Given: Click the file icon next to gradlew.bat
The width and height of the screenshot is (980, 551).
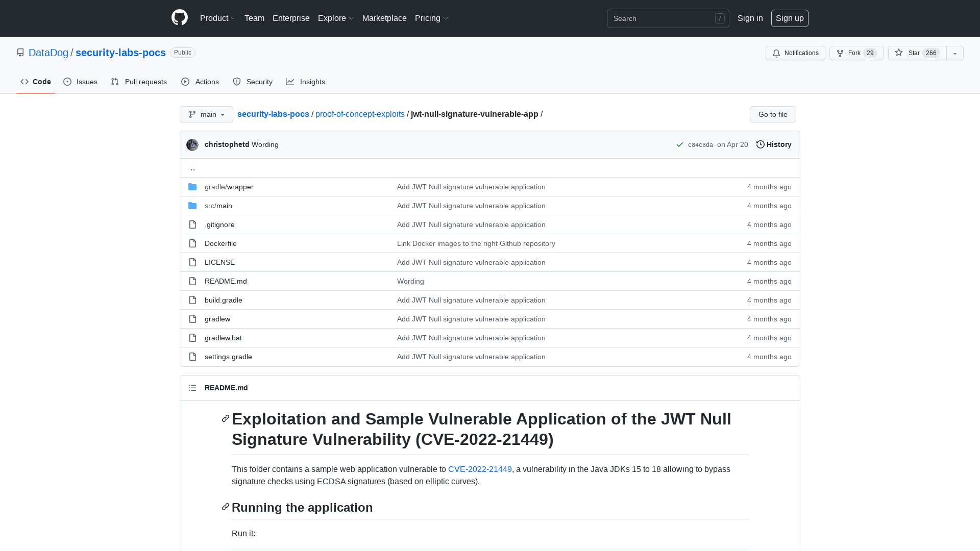Looking at the screenshot, I should 192,338.
